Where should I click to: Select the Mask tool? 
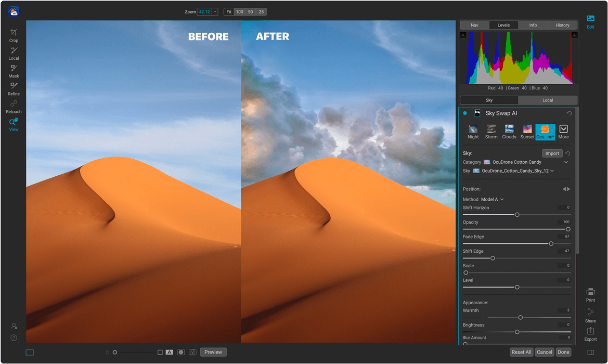pos(14,71)
